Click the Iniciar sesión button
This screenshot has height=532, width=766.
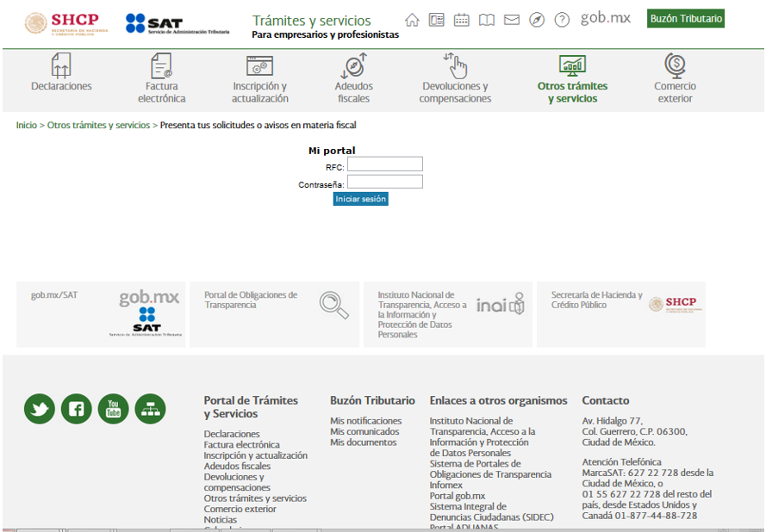coord(360,199)
